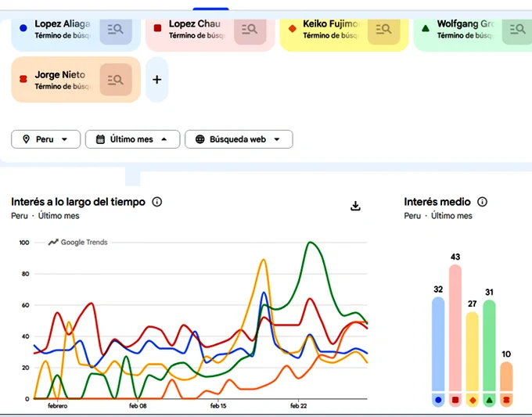This screenshot has height=417, width=532.
Task: Click red square legend under average bar chart
Action: click(x=455, y=400)
